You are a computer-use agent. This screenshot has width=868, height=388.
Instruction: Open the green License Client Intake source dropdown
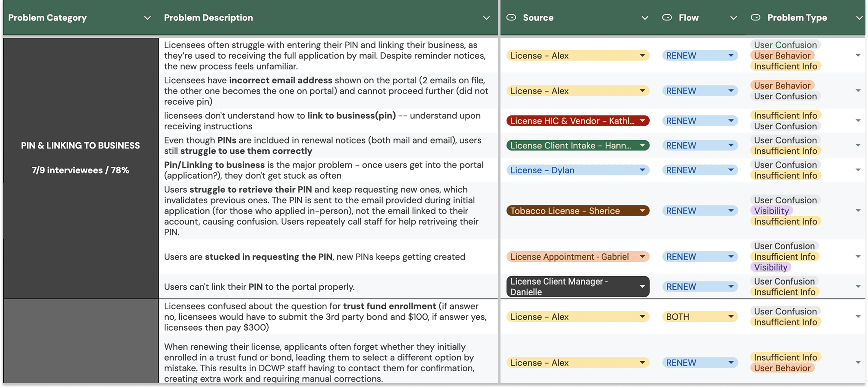(578, 145)
